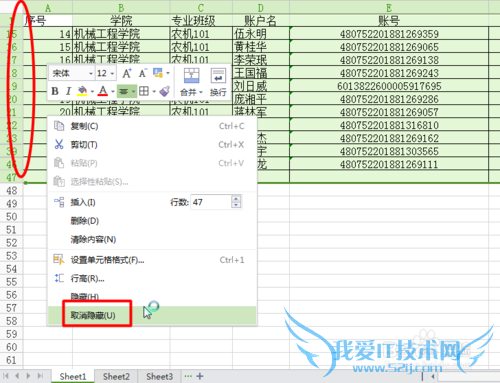Switch to the Sheet2 tab
500x383 pixels.
pyautogui.click(x=116, y=376)
